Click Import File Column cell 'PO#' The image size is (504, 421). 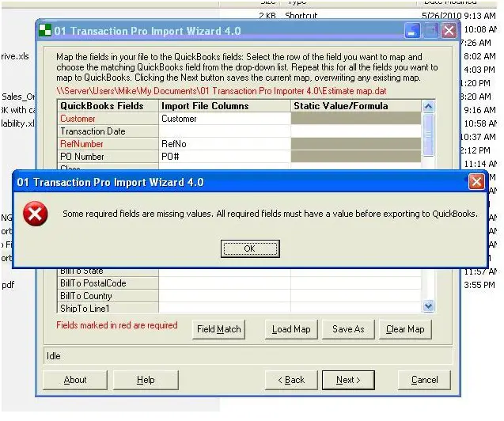pyautogui.click(x=225, y=157)
